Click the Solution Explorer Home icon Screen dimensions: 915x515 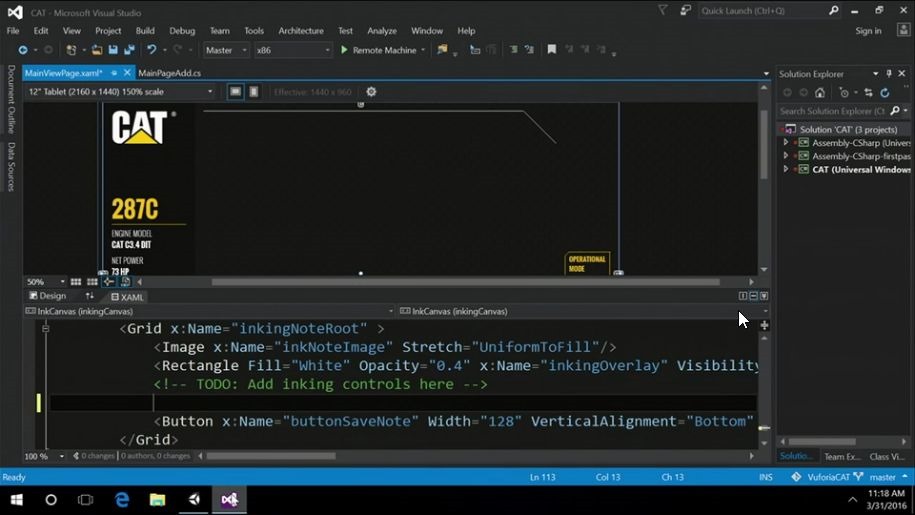point(820,93)
